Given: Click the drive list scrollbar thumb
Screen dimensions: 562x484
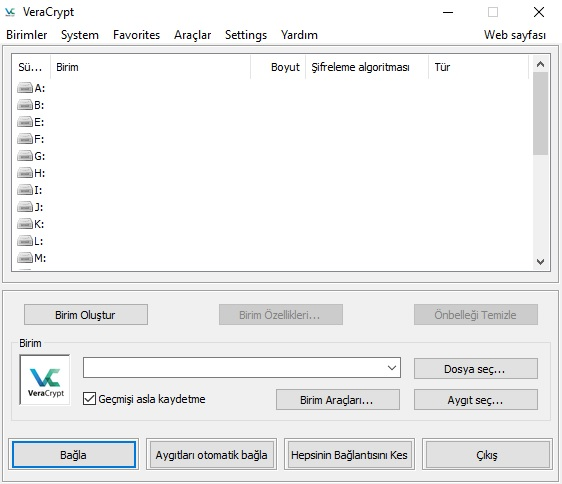Looking at the screenshot, I should point(540,113).
